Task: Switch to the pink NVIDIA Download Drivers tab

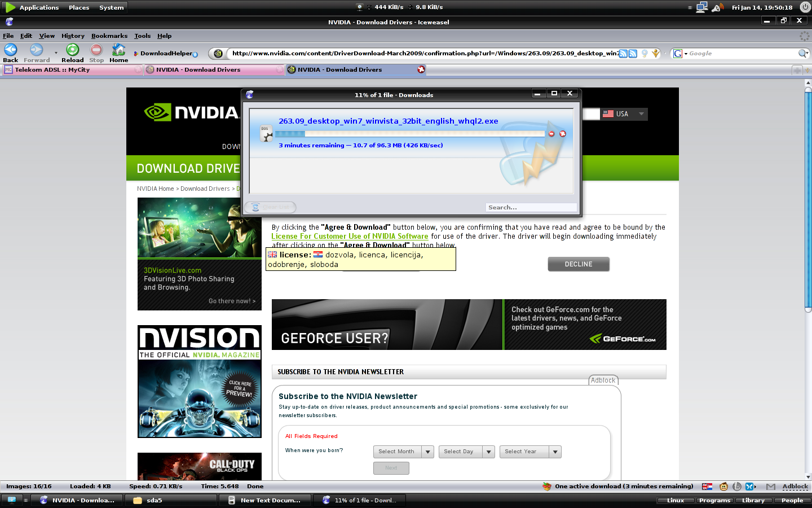Action: click(x=214, y=70)
